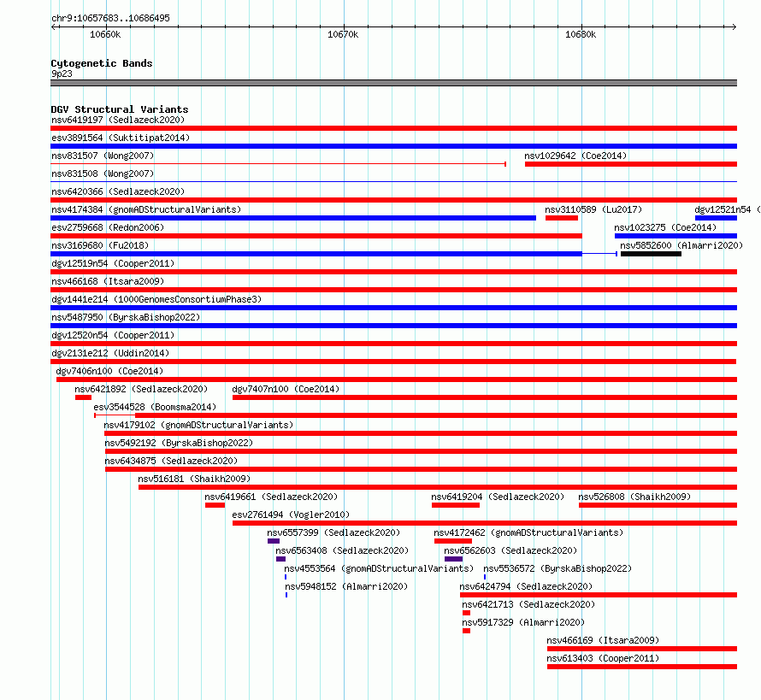
Task: Click the nsv6420366 (Sedlazeck2020) label
Action: (x=118, y=191)
